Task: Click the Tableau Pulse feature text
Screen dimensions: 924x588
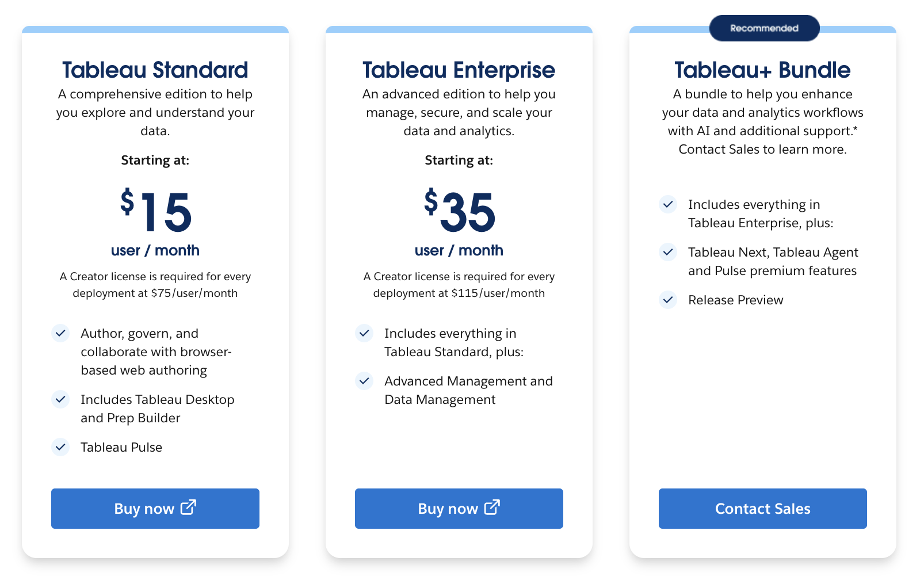Action: click(121, 448)
